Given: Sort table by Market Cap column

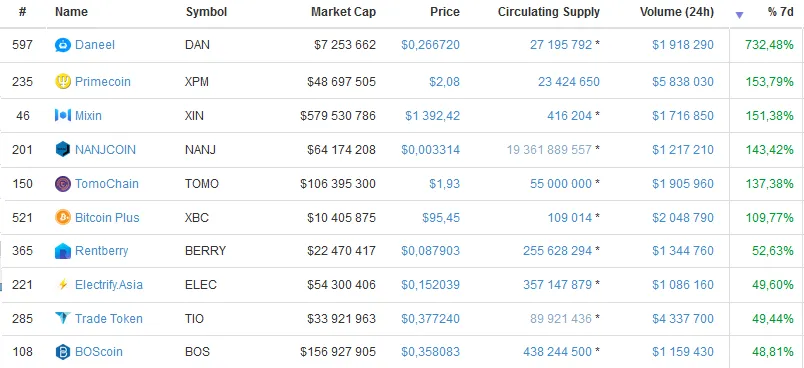Looking at the screenshot, I should pos(343,12).
